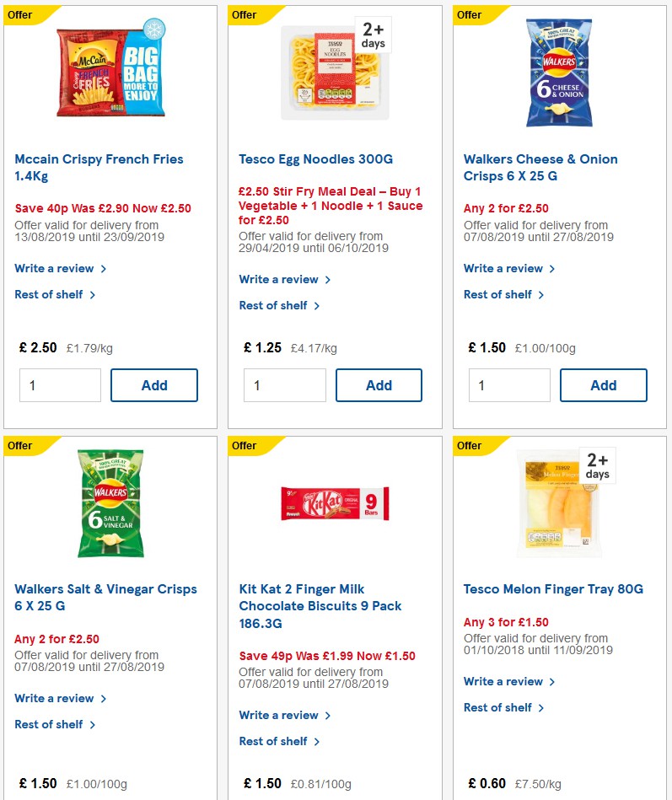Expand Rest of shelf for Walkers Cheese & Onion
The width and height of the screenshot is (672, 800).
click(498, 294)
